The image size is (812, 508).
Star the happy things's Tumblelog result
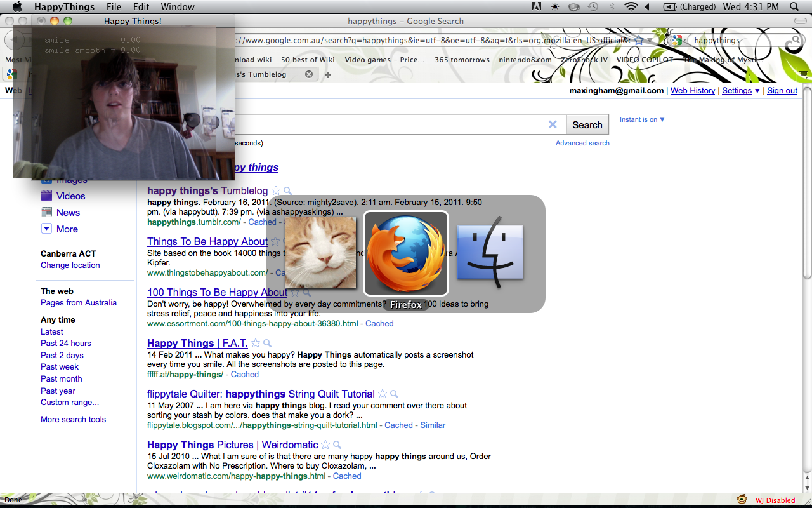[276, 190]
